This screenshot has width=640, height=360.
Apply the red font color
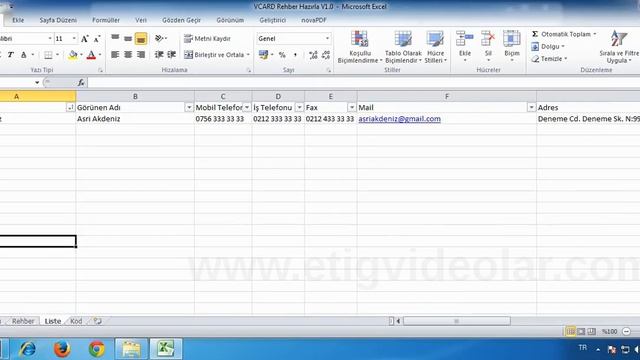[91, 55]
